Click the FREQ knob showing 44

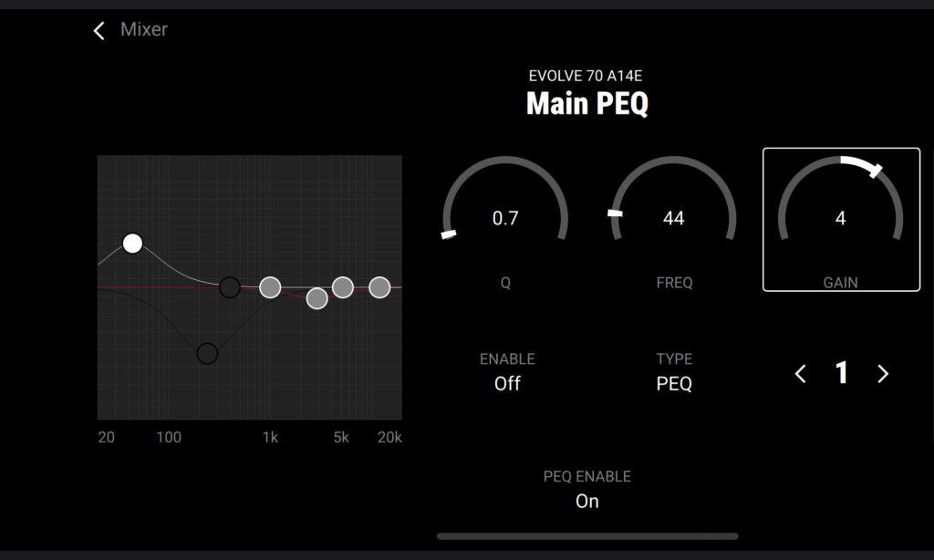click(673, 219)
